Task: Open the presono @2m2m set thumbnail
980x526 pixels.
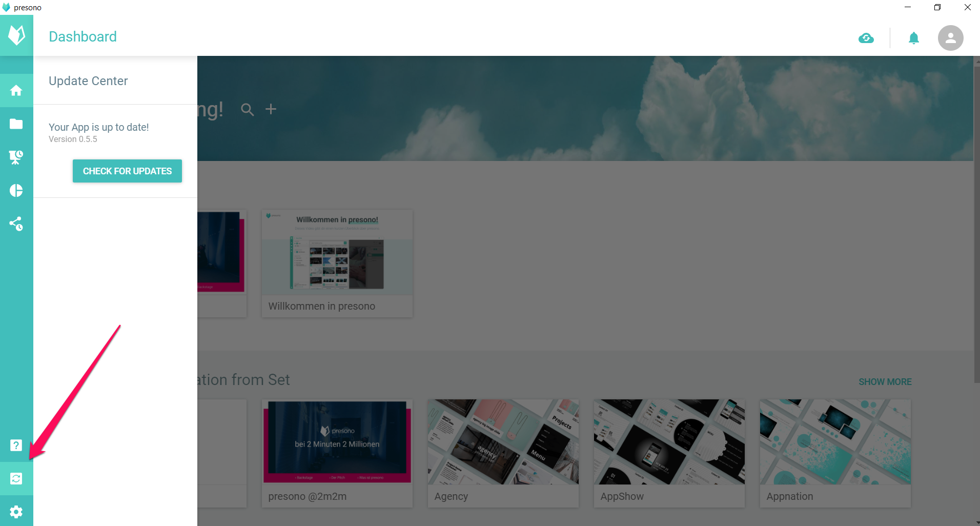Action: (337, 442)
